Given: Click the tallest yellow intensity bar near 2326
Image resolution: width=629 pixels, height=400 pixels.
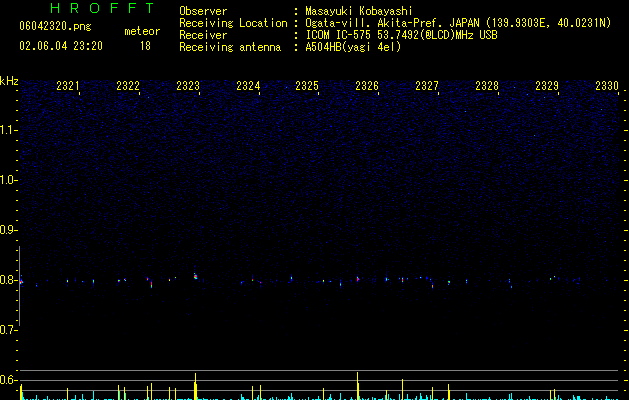Looking at the screenshot, I should [x=357, y=386].
